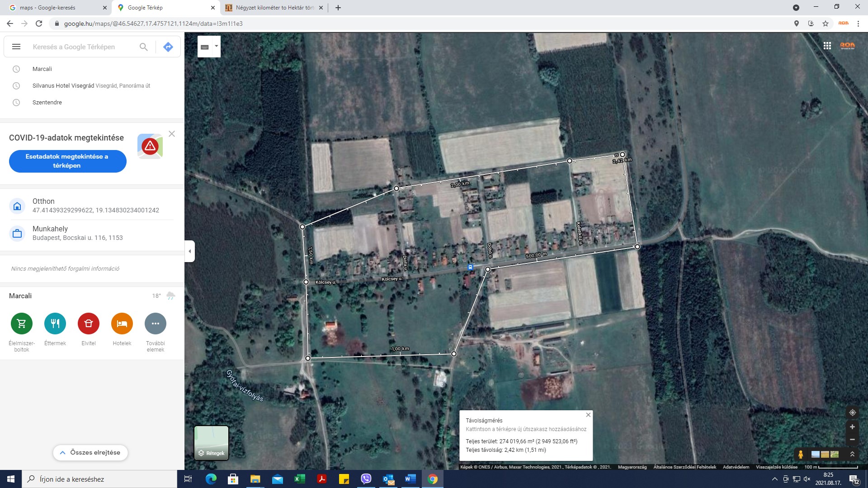Click the search magnifier icon
This screenshot has width=868, height=488.
(144, 47)
